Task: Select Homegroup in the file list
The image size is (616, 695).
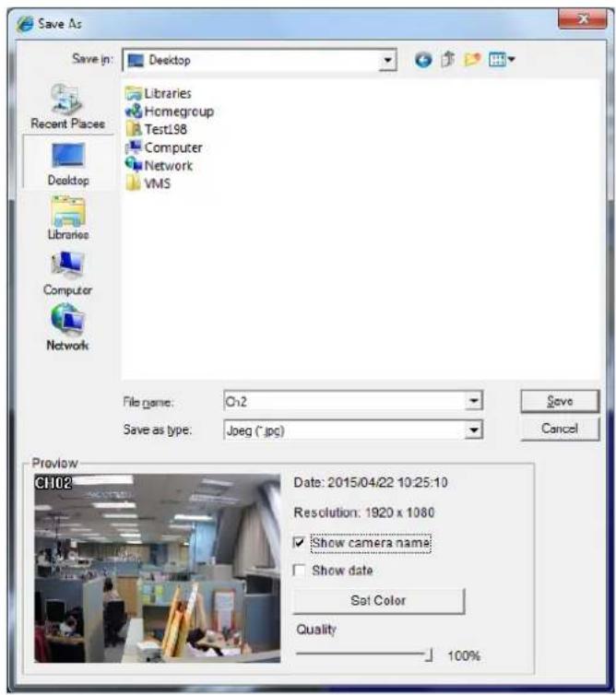Action: pyautogui.click(x=170, y=112)
